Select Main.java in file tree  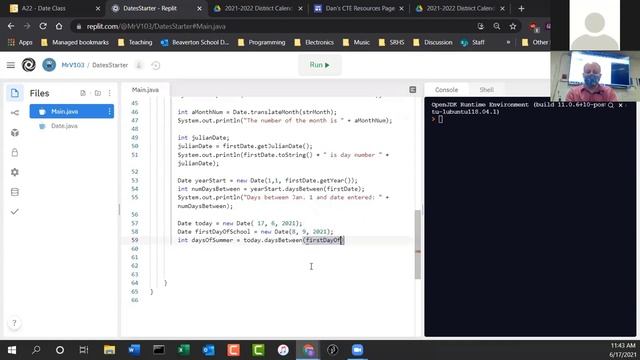click(x=71, y=111)
